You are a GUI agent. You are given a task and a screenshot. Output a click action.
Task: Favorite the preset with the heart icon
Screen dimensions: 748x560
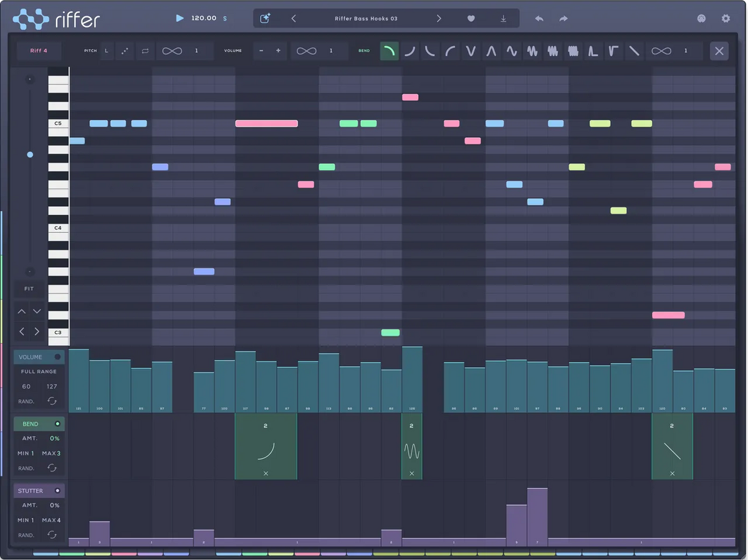471,19
